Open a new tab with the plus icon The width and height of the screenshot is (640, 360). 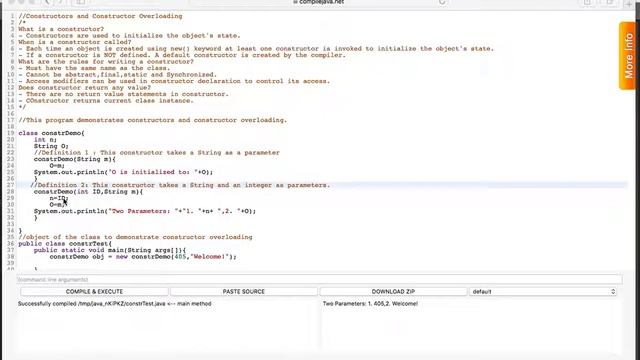[629, 3]
